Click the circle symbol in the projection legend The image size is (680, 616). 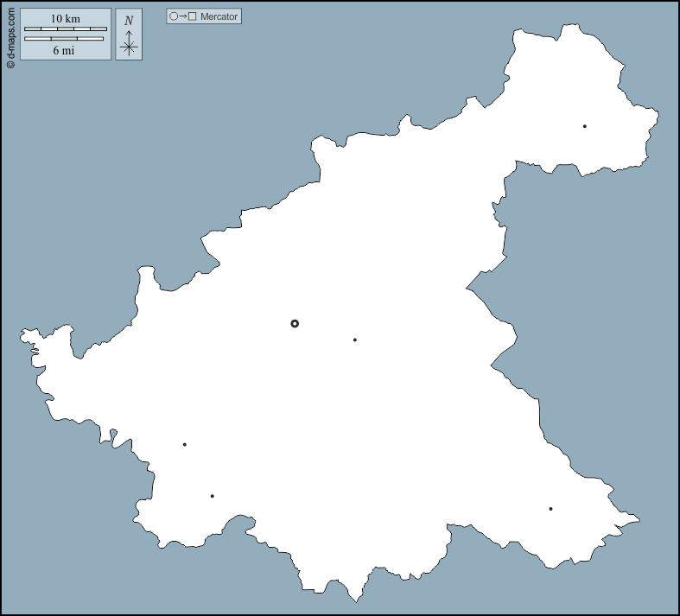coord(174,16)
